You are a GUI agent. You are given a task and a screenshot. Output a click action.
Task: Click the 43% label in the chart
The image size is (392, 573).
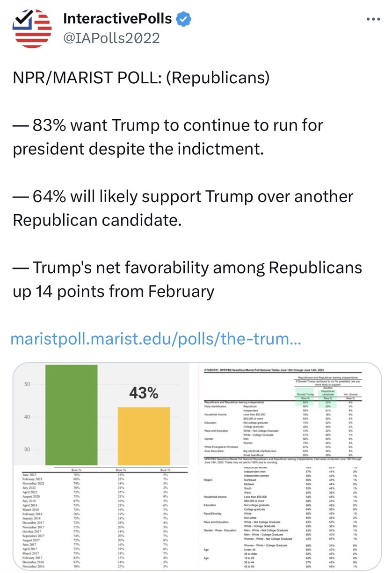pos(143,393)
